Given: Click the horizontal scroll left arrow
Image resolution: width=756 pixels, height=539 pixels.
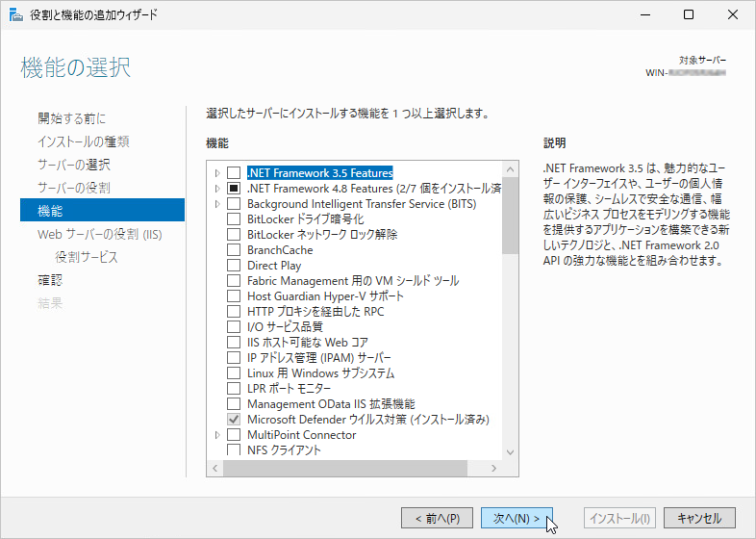Looking at the screenshot, I should click(x=215, y=468).
